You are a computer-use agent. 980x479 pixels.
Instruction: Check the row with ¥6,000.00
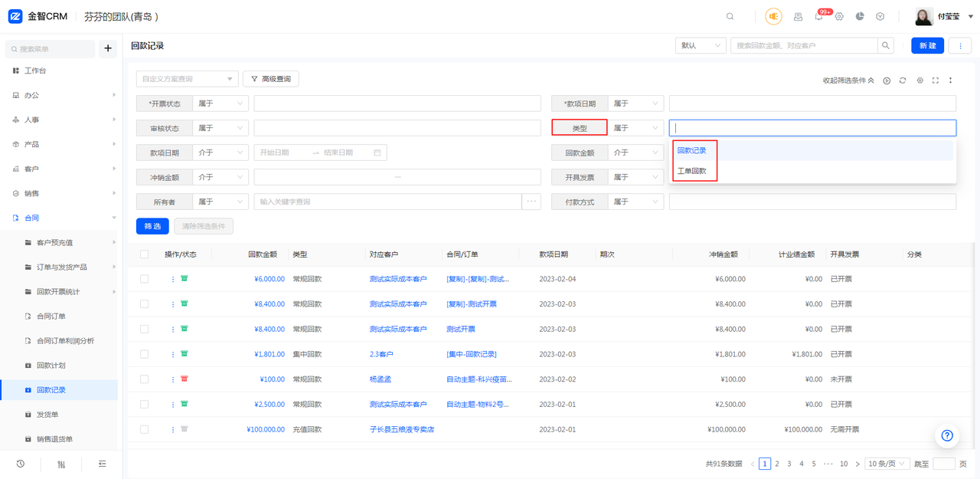coord(144,279)
